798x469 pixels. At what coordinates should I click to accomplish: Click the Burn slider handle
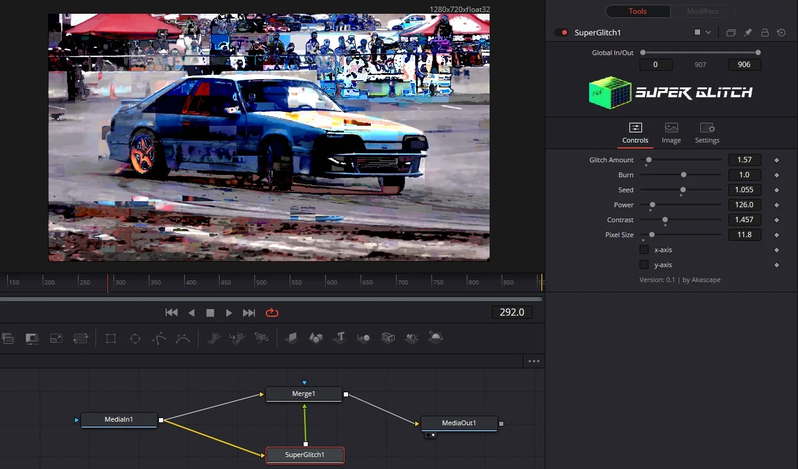tap(683, 175)
